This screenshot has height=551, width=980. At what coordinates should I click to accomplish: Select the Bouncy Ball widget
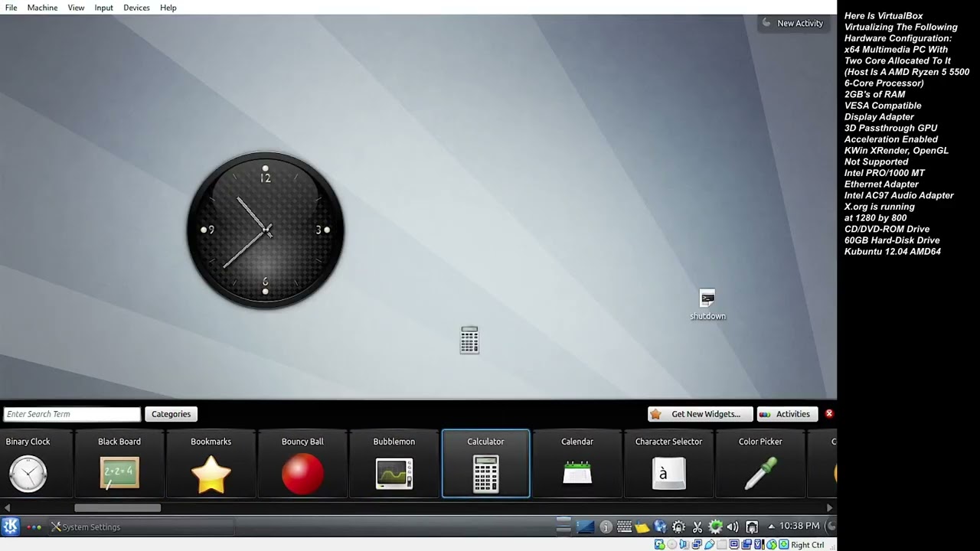tap(302, 465)
